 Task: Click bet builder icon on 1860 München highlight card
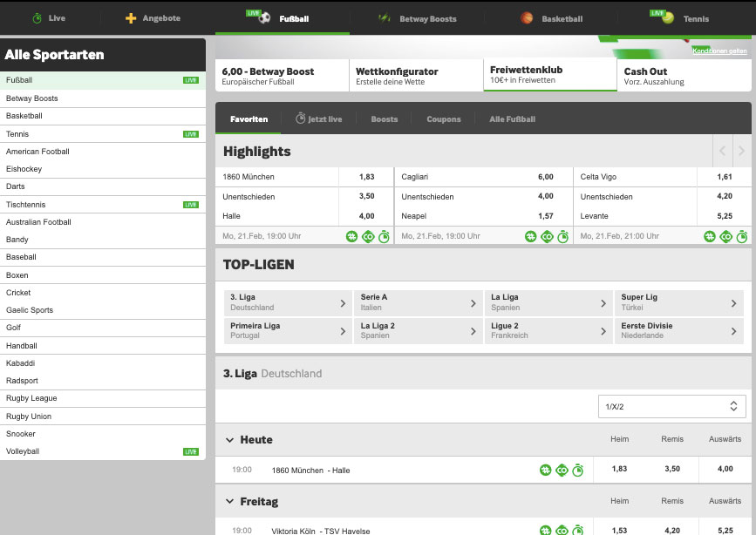[352, 237]
